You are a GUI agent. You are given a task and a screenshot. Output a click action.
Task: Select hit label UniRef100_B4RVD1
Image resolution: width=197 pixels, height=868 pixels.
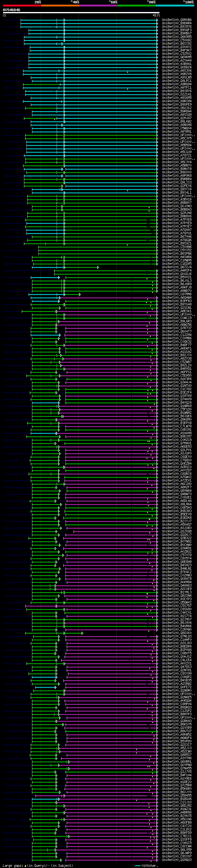pyautogui.click(x=177, y=369)
